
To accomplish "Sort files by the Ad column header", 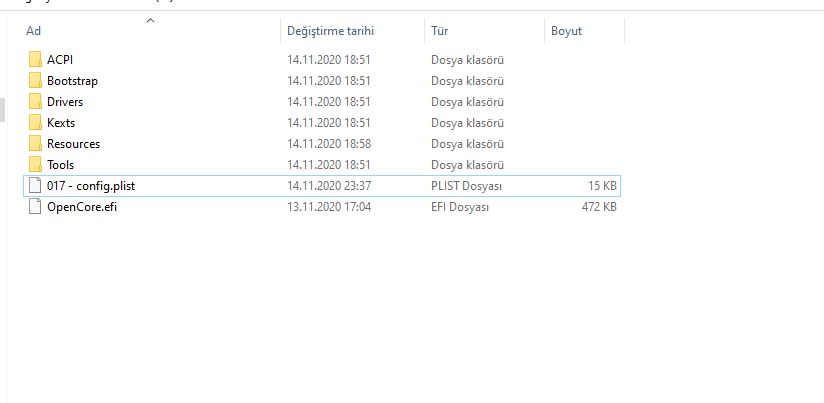I will [34, 31].
